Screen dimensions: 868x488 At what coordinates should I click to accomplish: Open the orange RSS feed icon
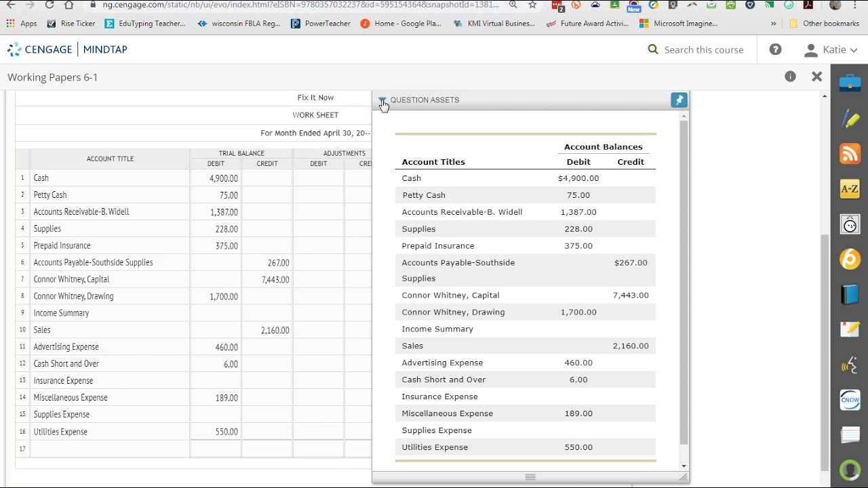(x=850, y=154)
